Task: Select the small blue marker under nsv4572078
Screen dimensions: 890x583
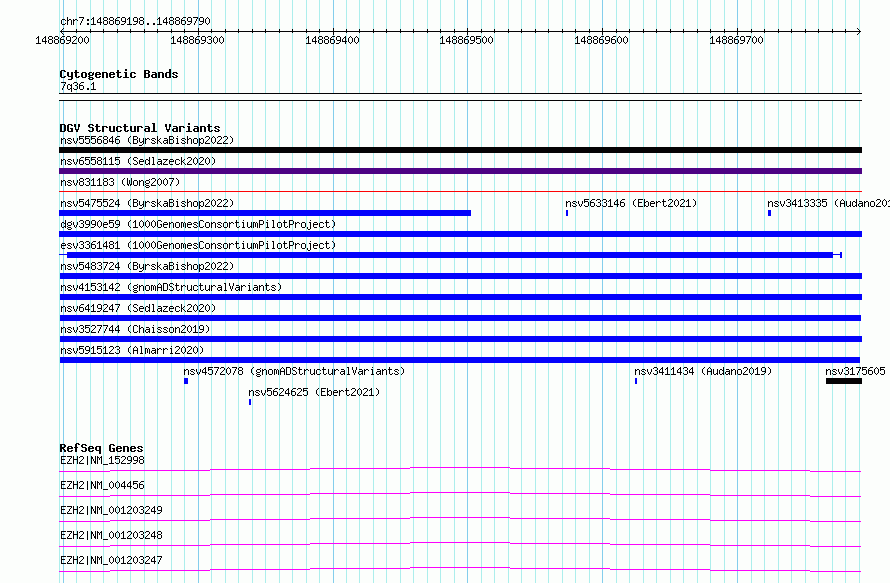Action: click(x=186, y=381)
